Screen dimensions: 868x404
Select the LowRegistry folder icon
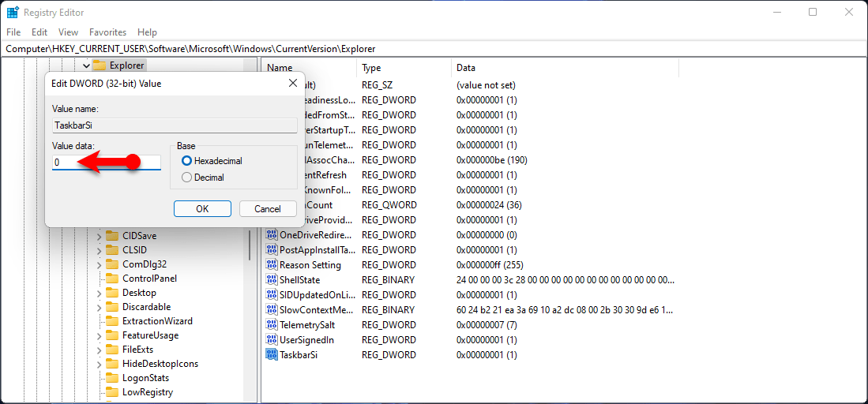pos(112,392)
